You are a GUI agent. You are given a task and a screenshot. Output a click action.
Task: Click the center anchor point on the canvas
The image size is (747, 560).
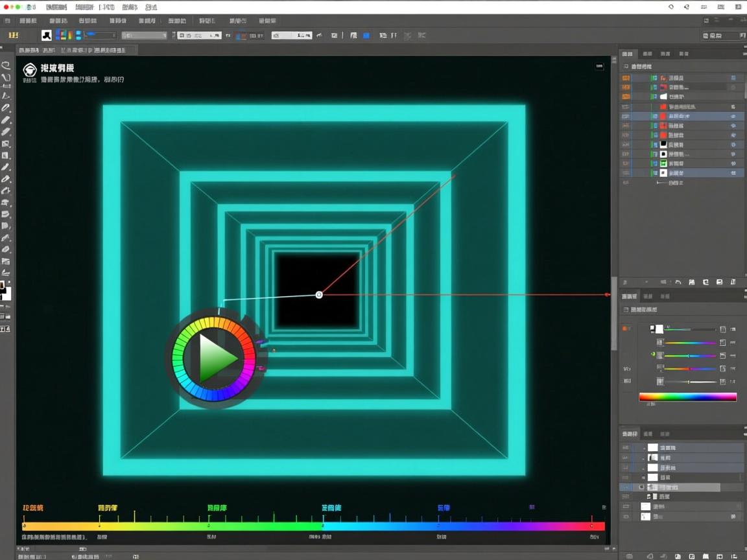click(319, 295)
